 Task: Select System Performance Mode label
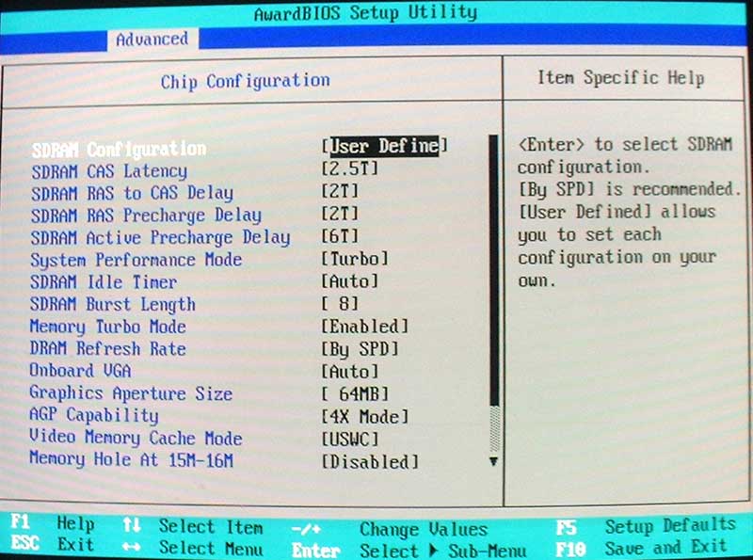click(136, 261)
